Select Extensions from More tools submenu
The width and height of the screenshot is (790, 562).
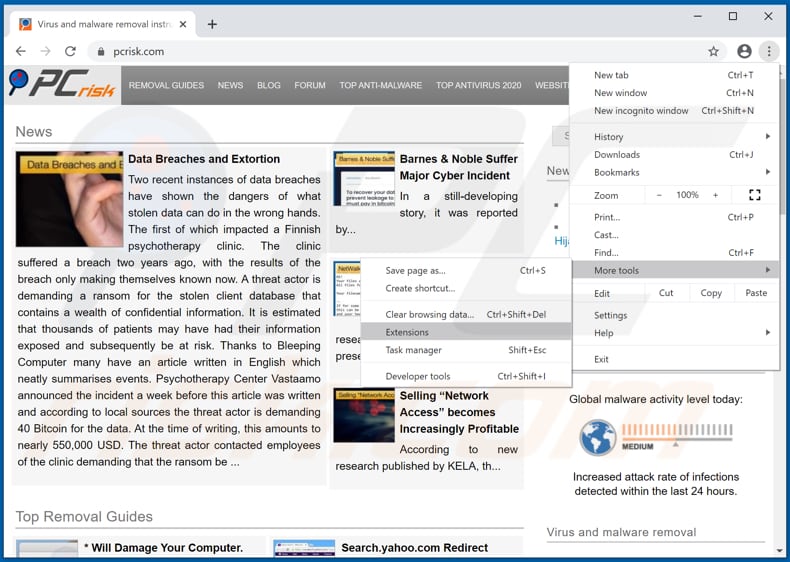click(x=407, y=332)
